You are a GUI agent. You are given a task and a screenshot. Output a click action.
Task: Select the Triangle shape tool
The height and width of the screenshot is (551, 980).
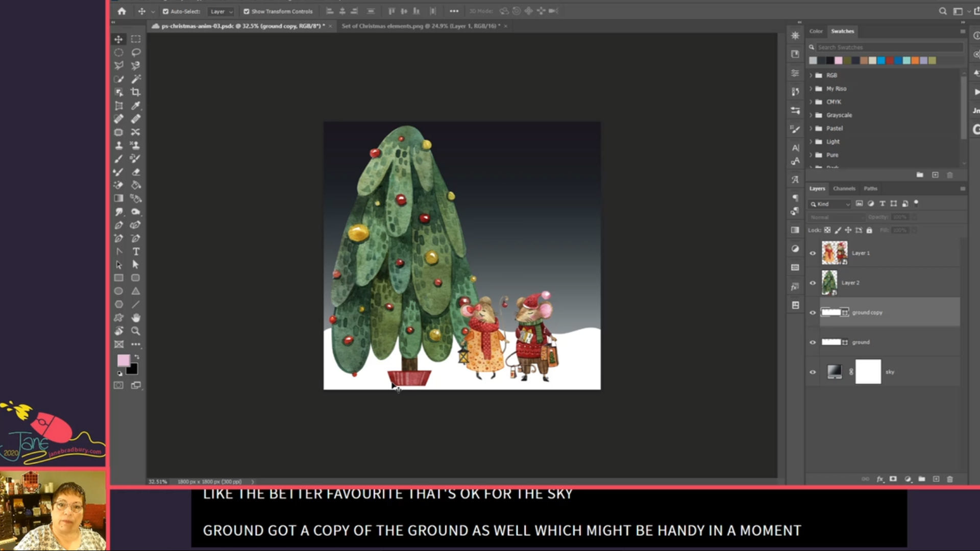[136, 291]
